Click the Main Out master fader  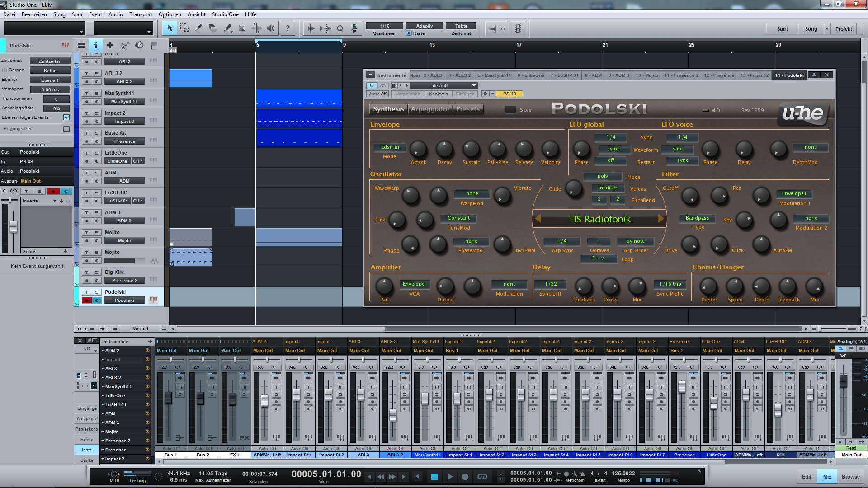pyautogui.click(x=843, y=381)
